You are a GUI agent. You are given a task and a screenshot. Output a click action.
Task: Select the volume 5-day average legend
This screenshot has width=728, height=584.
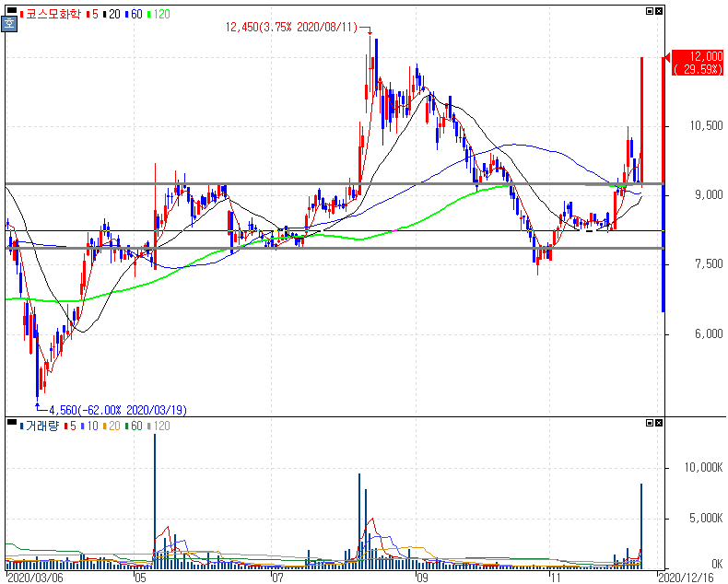click(x=70, y=426)
